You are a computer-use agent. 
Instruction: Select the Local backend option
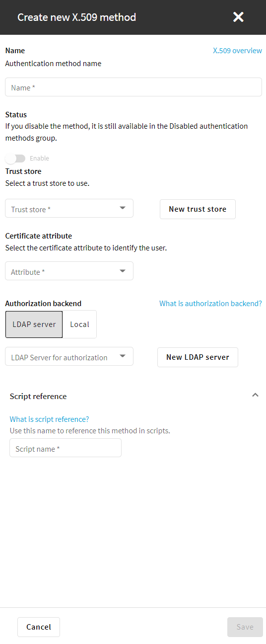(x=79, y=324)
